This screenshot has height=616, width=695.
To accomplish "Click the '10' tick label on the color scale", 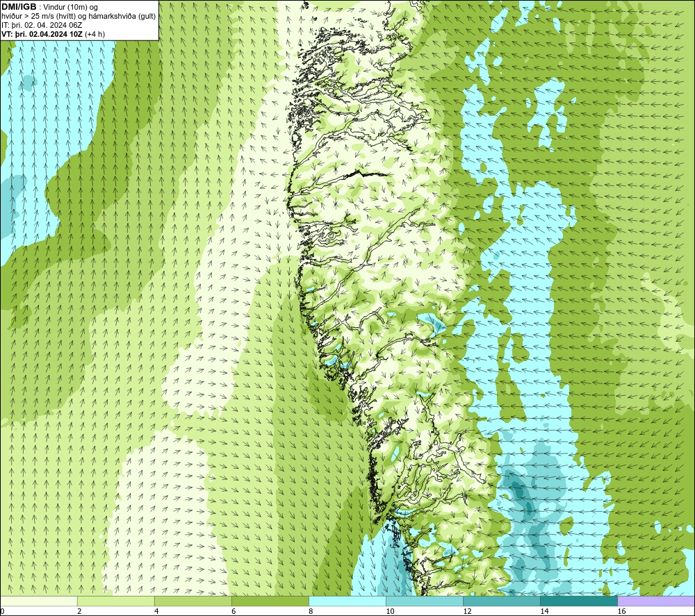I will click(390, 611).
